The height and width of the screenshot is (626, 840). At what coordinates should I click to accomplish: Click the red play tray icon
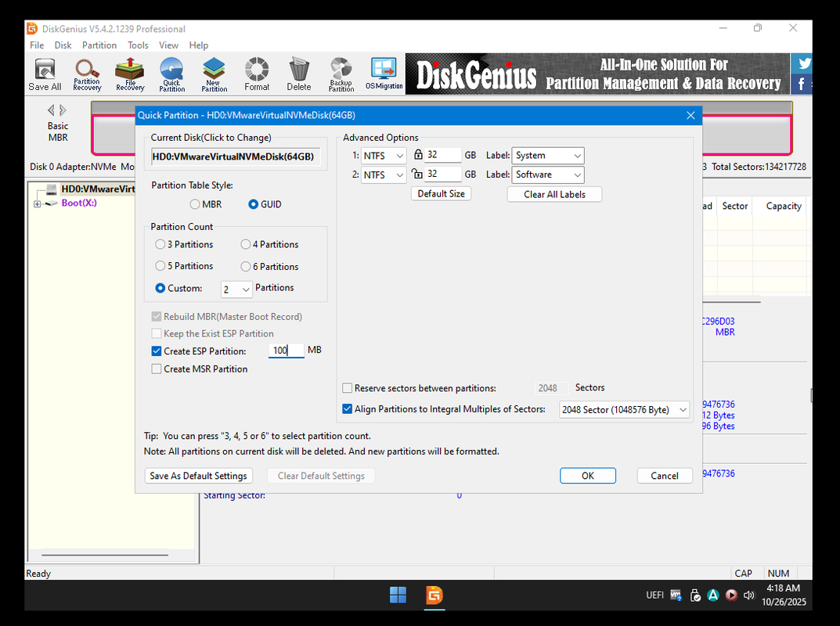[x=730, y=595]
